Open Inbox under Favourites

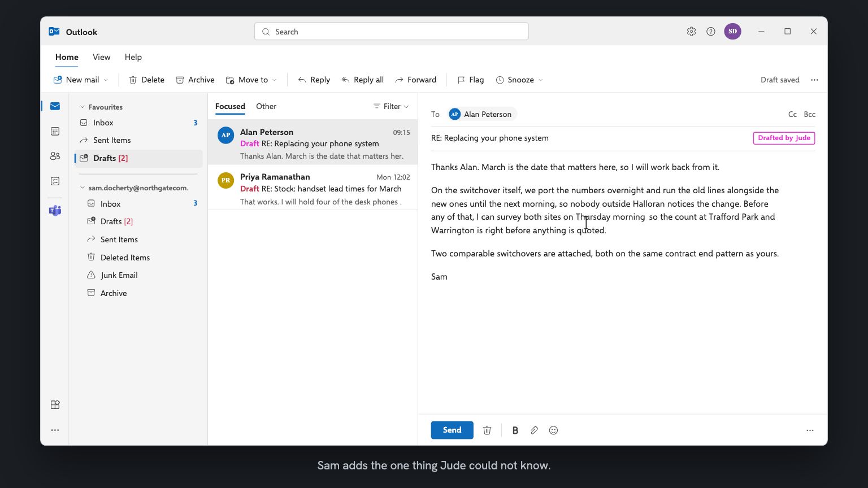click(138, 123)
